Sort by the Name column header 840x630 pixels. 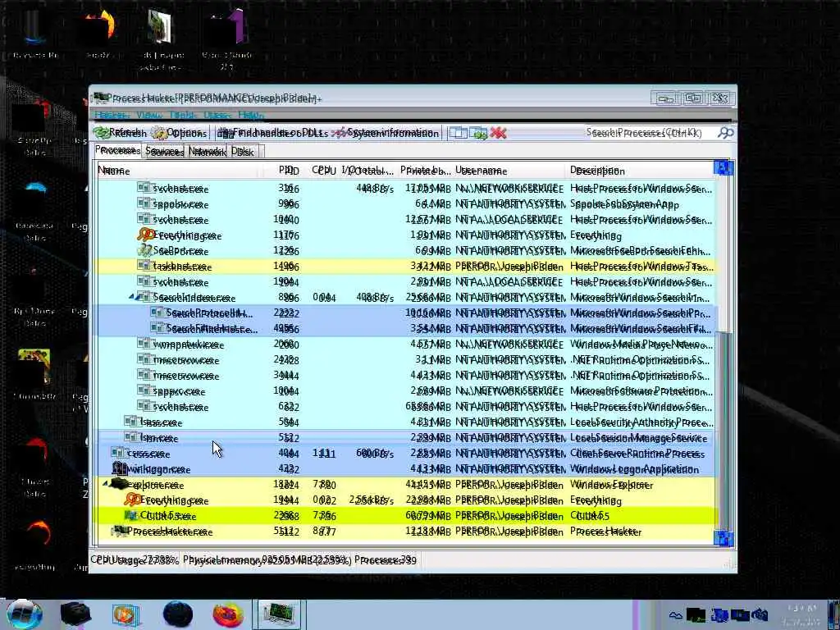[180, 171]
